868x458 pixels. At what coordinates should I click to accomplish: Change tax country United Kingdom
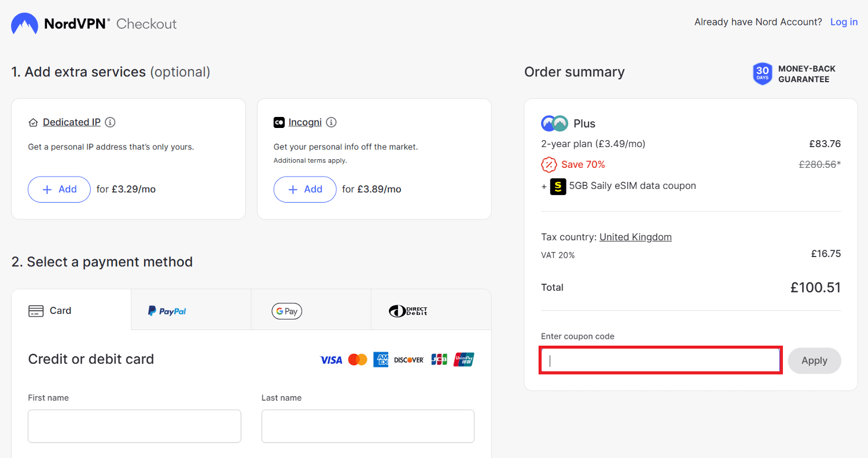click(x=635, y=237)
